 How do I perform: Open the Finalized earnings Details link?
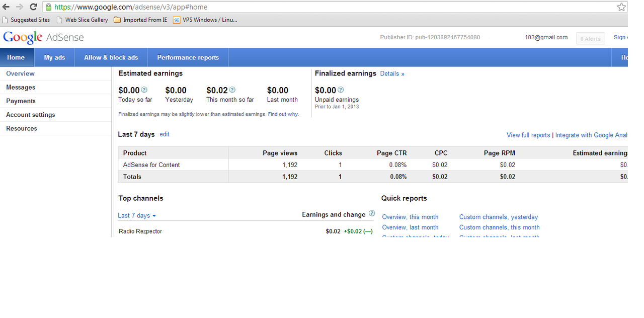point(392,73)
